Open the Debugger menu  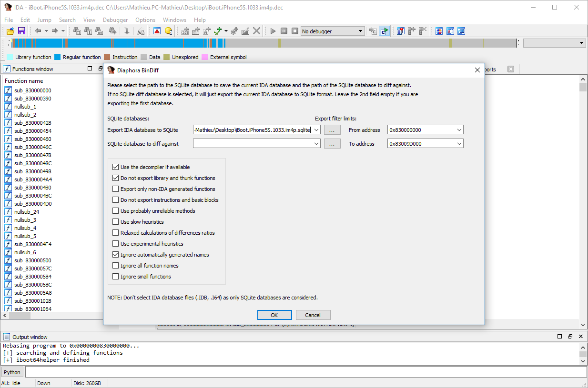click(x=115, y=20)
